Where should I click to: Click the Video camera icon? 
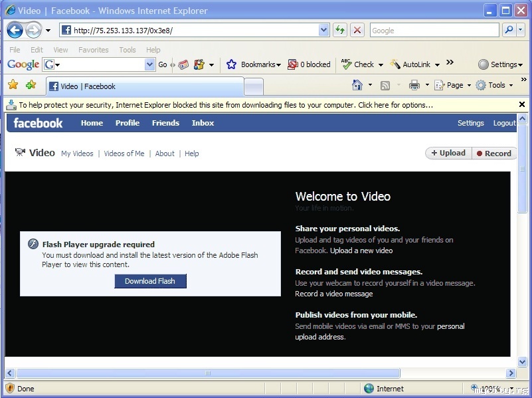(20, 151)
